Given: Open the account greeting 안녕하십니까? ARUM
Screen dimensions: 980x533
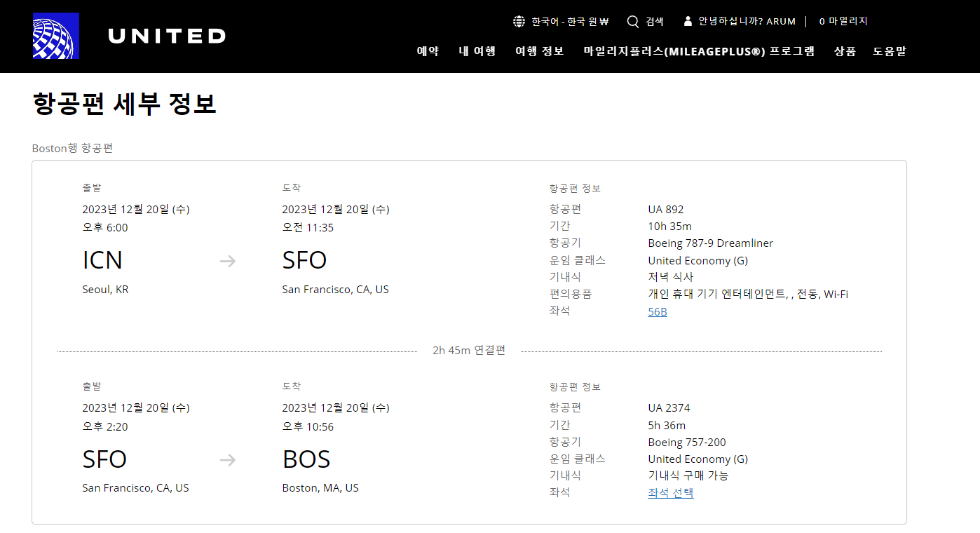Looking at the screenshot, I should (747, 21).
